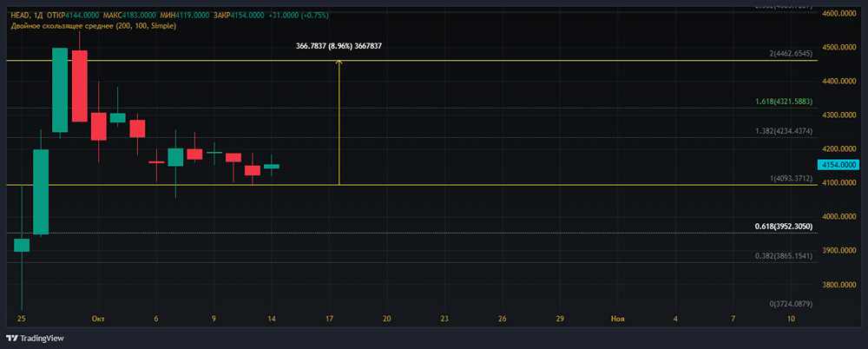
Task: Click the 4500.0000 price axis label
Action: (840, 48)
